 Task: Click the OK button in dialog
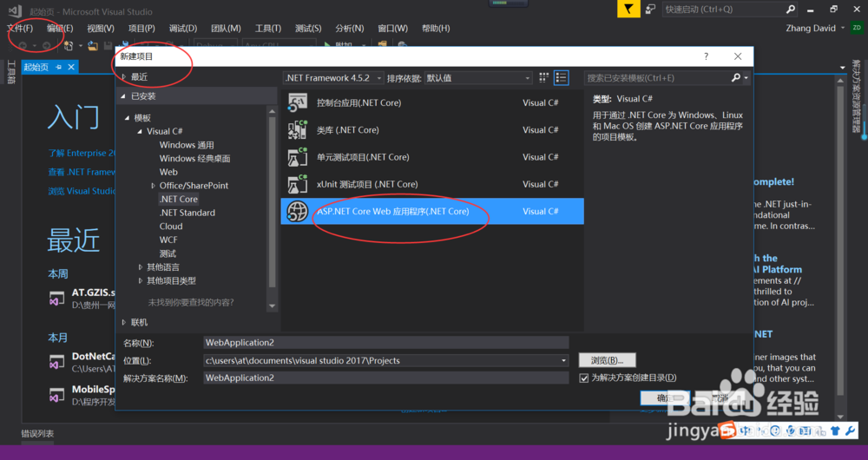click(665, 398)
